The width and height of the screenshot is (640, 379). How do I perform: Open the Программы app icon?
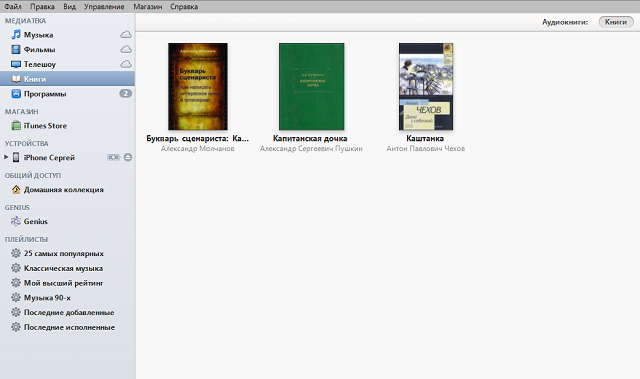[16, 94]
